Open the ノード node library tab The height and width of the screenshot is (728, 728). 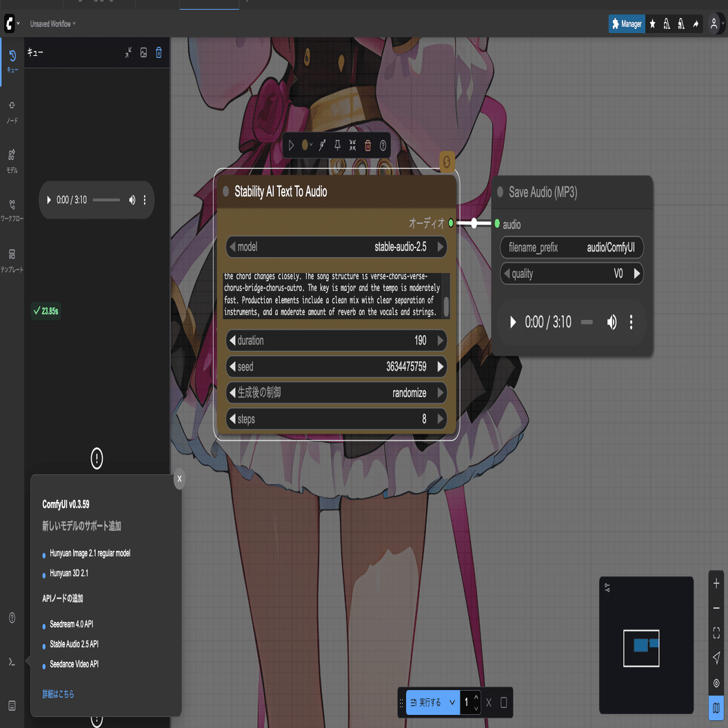[x=12, y=112]
